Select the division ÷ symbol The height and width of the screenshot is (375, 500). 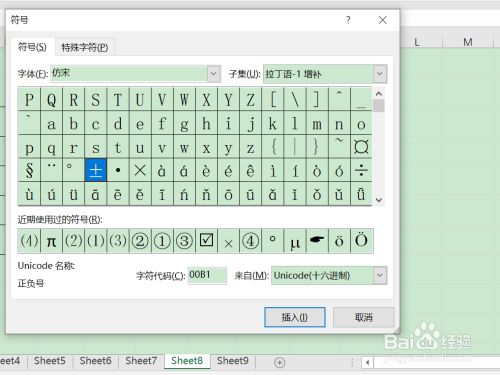[x=361, y=170]
